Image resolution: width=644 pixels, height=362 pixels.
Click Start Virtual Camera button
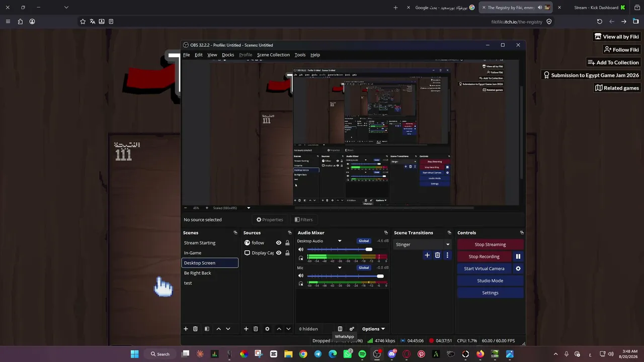tap(484, 268)
